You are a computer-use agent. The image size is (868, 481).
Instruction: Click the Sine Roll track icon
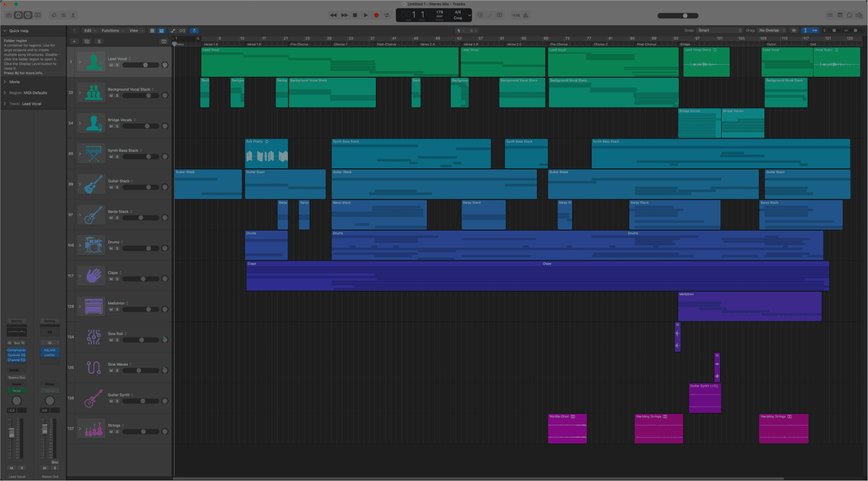point(93,337)
